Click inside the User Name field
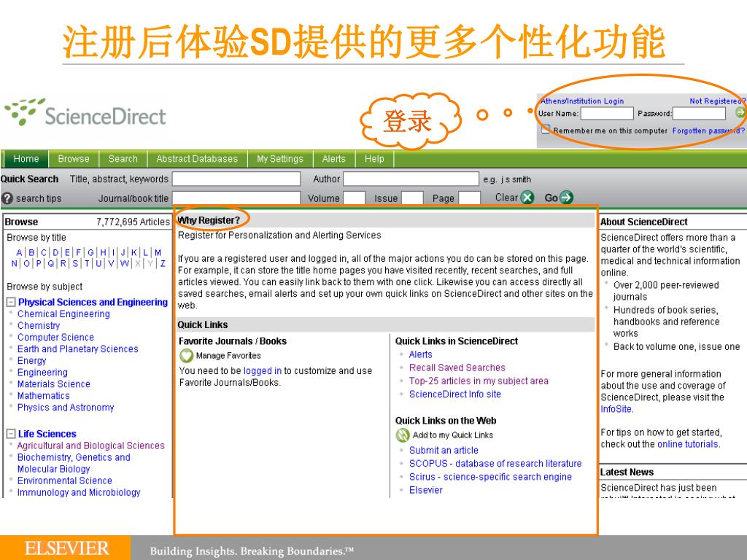 [606, 114]
